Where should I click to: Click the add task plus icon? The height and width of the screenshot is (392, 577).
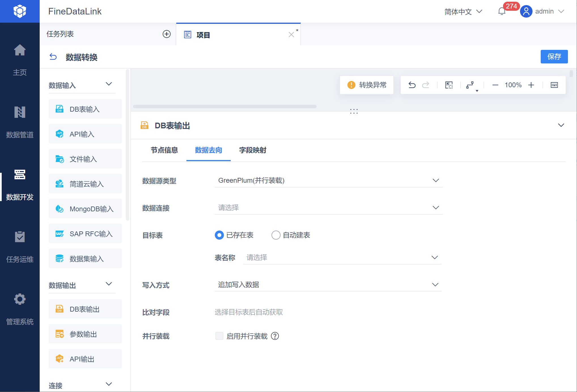166,34
